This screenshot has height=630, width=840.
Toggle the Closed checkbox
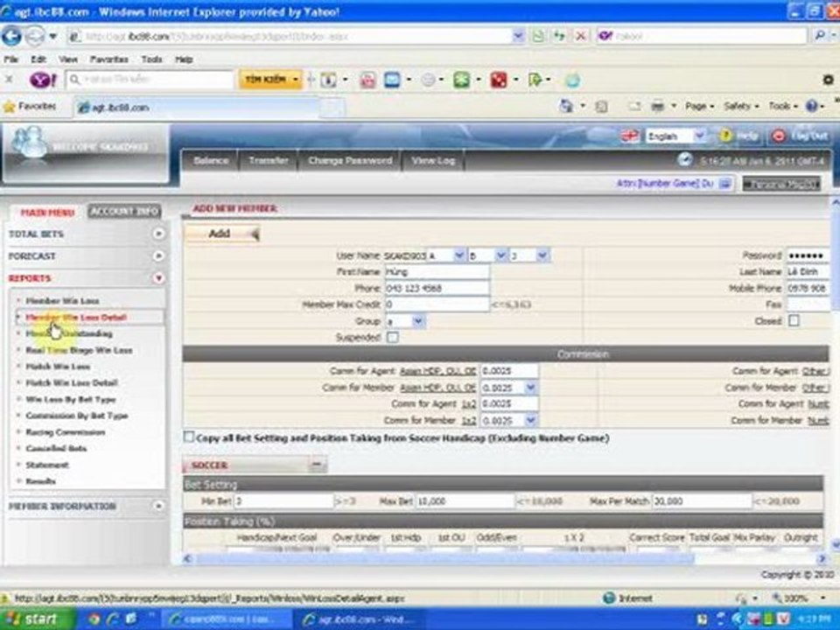(794, 321)
